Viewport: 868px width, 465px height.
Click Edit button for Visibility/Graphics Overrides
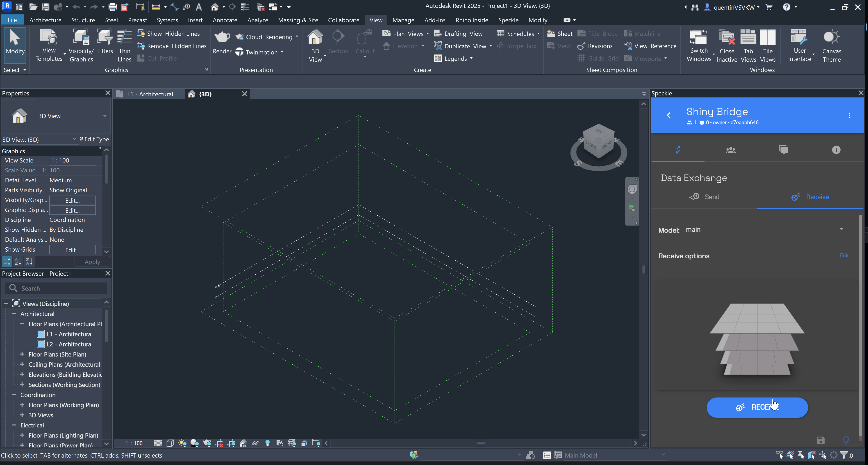[73, 200]
